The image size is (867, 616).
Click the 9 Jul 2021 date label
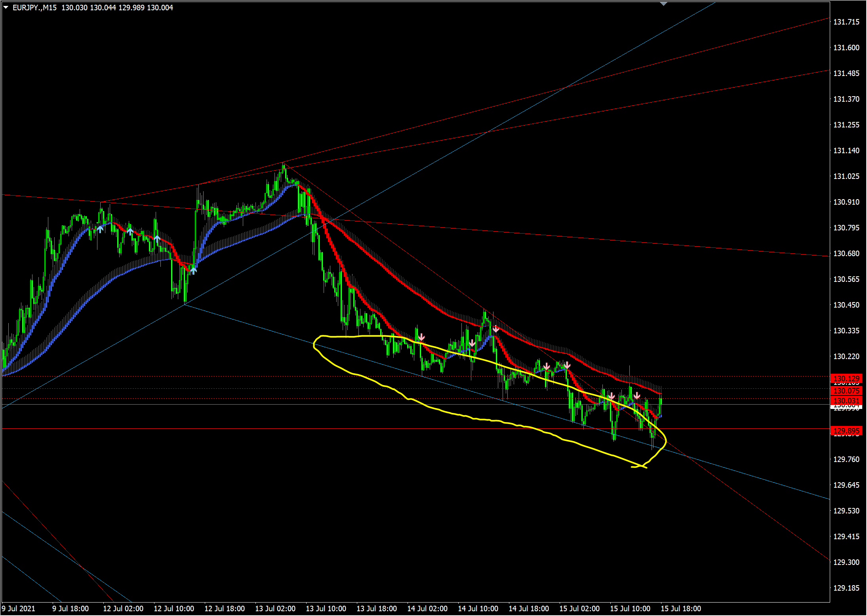[x=19, y=608]
